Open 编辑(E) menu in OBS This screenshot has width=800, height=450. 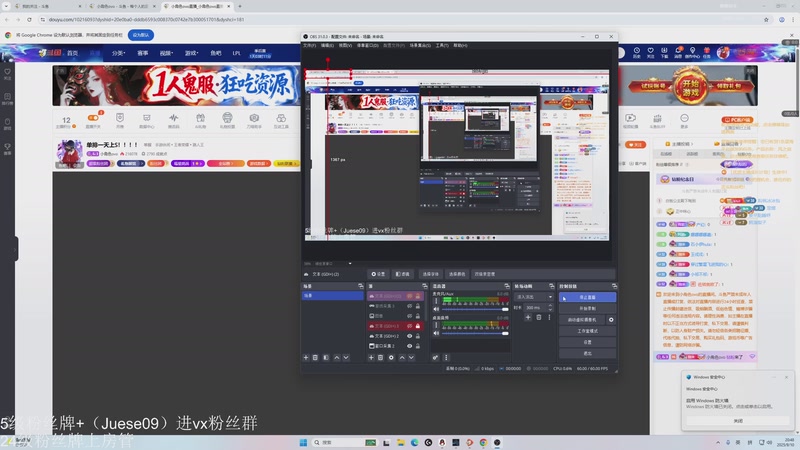coord(327,45)
